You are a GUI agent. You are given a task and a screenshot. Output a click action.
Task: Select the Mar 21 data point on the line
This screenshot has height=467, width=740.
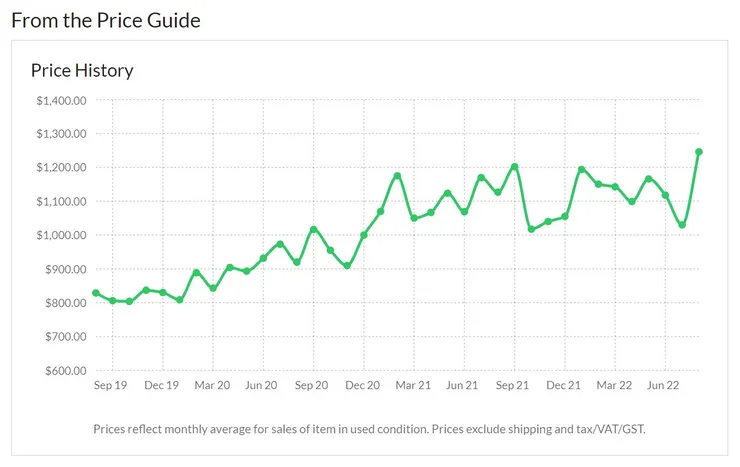pos(414,218)
